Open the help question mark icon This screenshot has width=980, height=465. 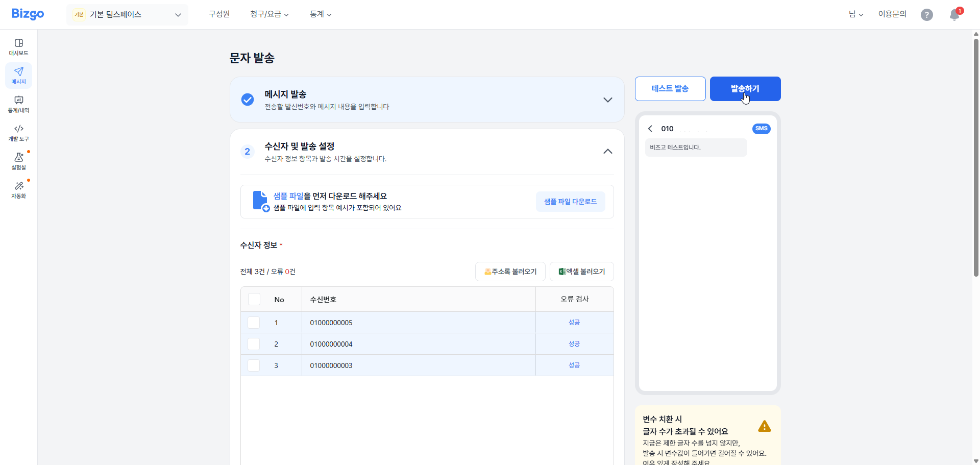click(x=926, y=14)
